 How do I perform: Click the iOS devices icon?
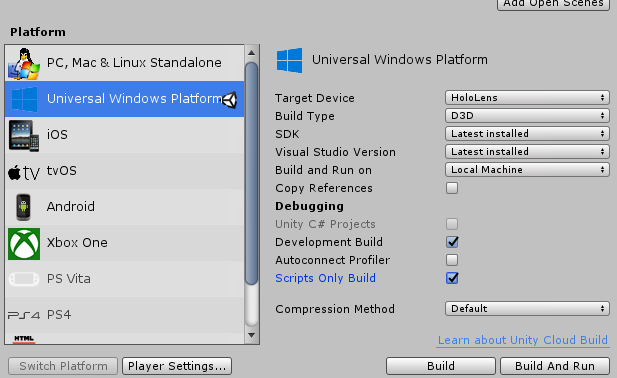pos(24,135)
